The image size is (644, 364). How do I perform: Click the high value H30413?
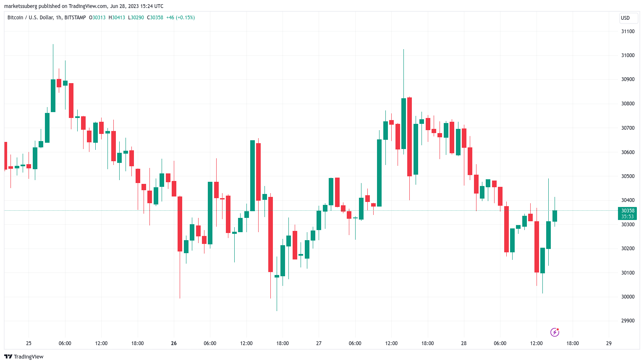point(117,18)
